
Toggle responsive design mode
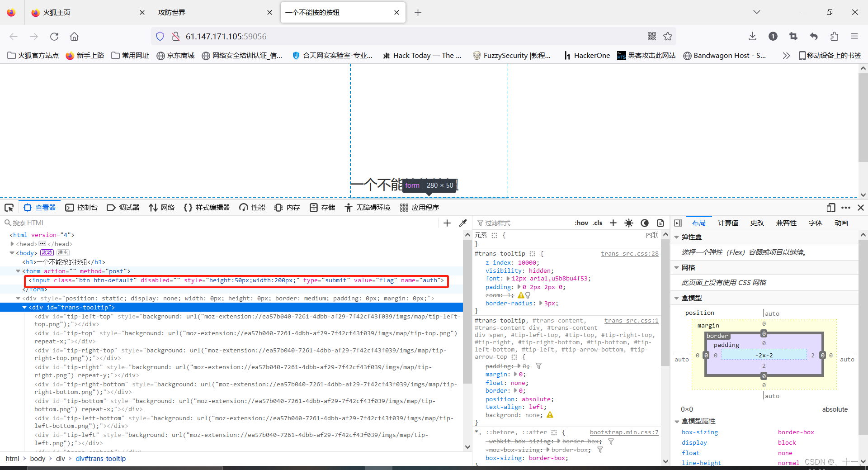[830, 208]
